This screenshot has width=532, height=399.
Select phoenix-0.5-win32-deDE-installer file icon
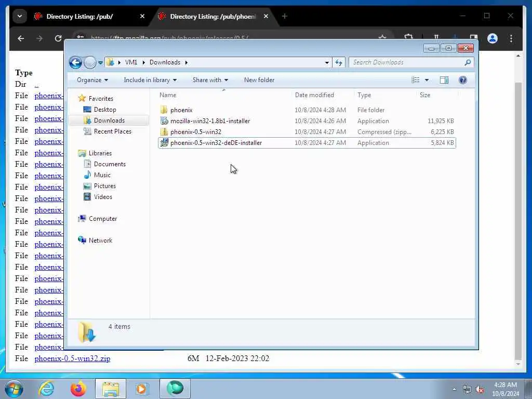[x=164, y=143]
